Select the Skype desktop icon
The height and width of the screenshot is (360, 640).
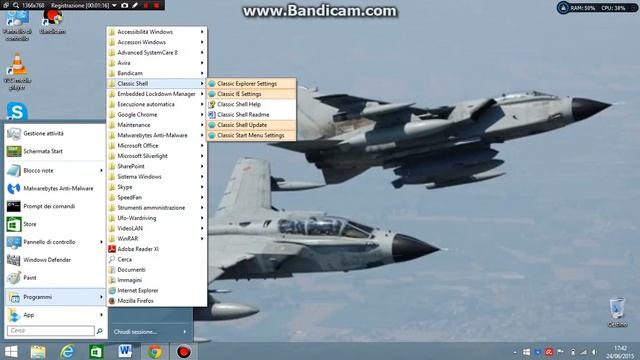(17, 111)
